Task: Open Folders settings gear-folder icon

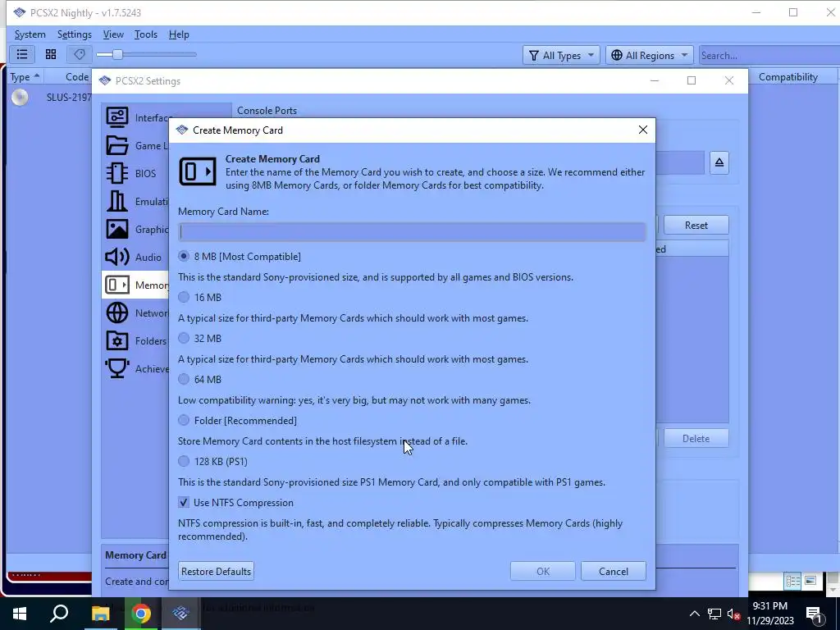Action: coord(116,340)
